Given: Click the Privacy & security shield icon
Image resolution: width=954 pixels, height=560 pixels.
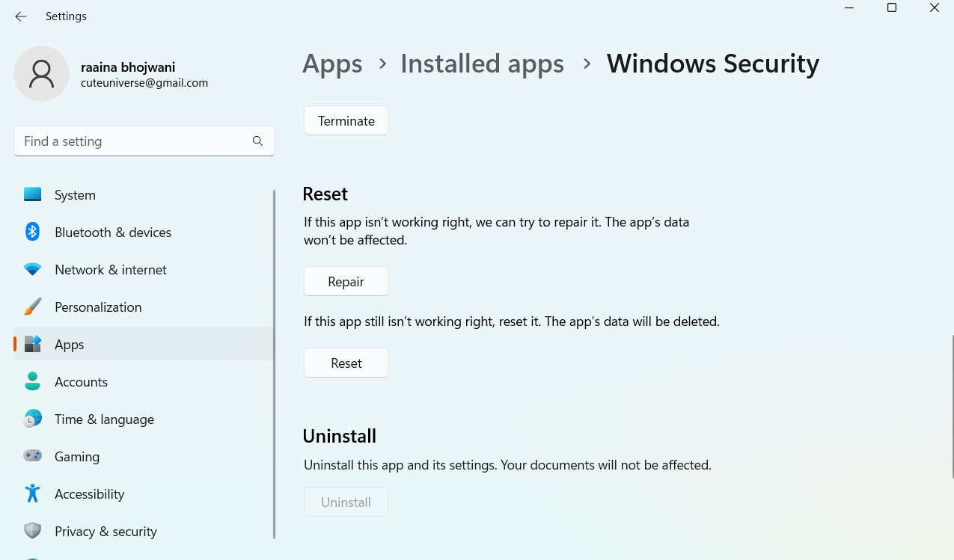Looking at the screenshot, I should (32, 531).
